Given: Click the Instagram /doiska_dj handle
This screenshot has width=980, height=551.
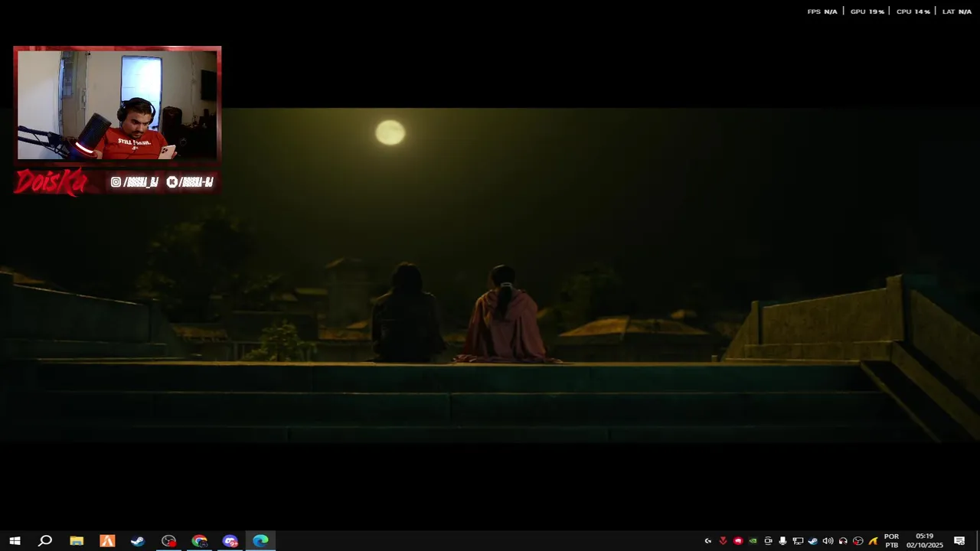Looking at the screenshot, I should (134, 182).
